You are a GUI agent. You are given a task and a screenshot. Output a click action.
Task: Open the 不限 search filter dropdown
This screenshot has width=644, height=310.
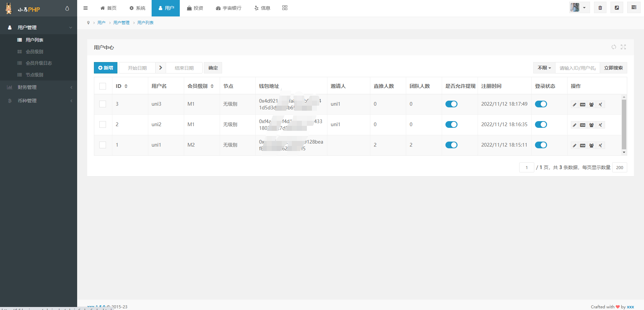click(544, 68)
